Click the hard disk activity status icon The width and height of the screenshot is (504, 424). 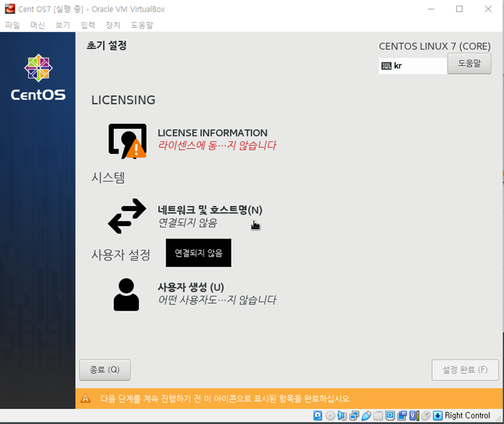click(x=317, y=416)
